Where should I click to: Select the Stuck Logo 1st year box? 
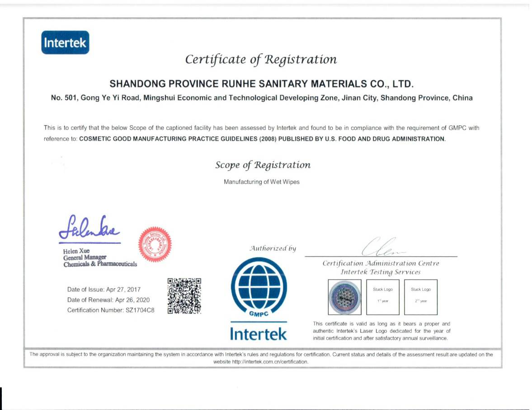click(383, 297)
